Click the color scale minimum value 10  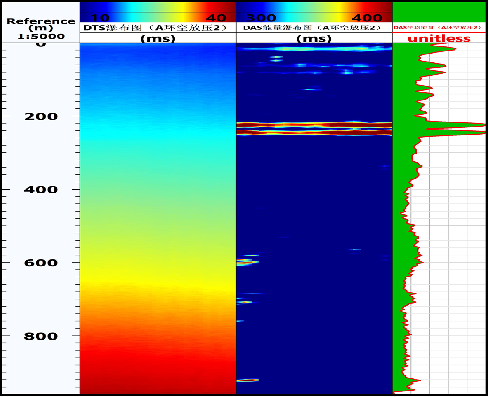(100, 18)
